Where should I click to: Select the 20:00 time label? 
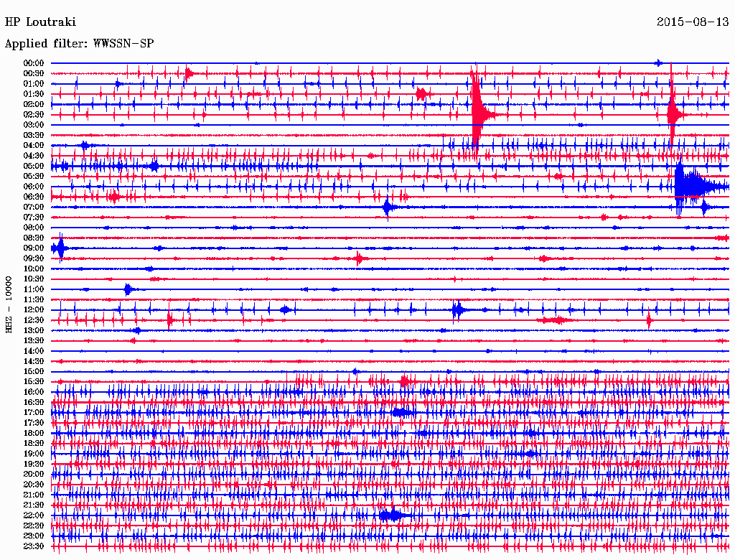34,474
